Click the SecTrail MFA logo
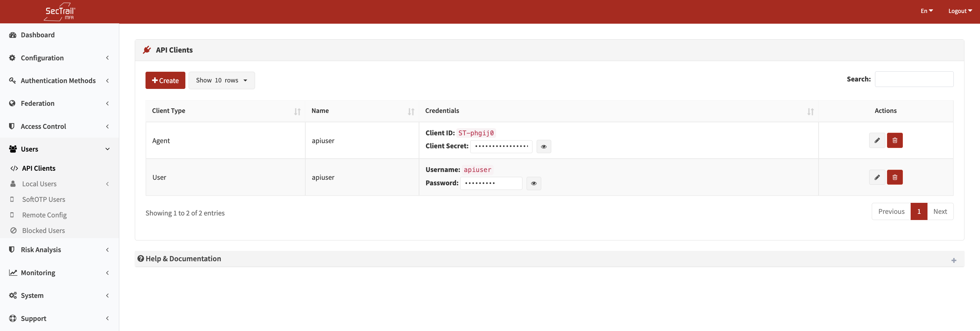 pyautogui.click(x=60, y=12)
